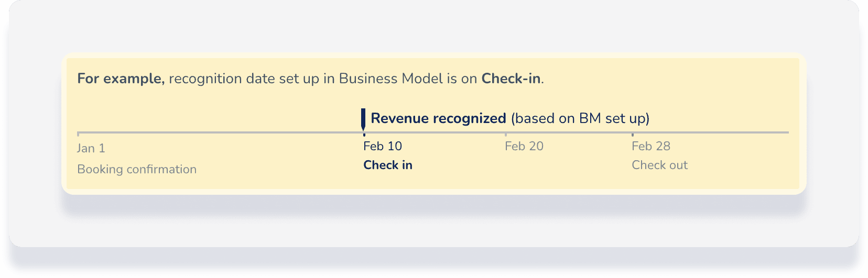Select the Check out label
868x278 pixels.
[659, 165]
